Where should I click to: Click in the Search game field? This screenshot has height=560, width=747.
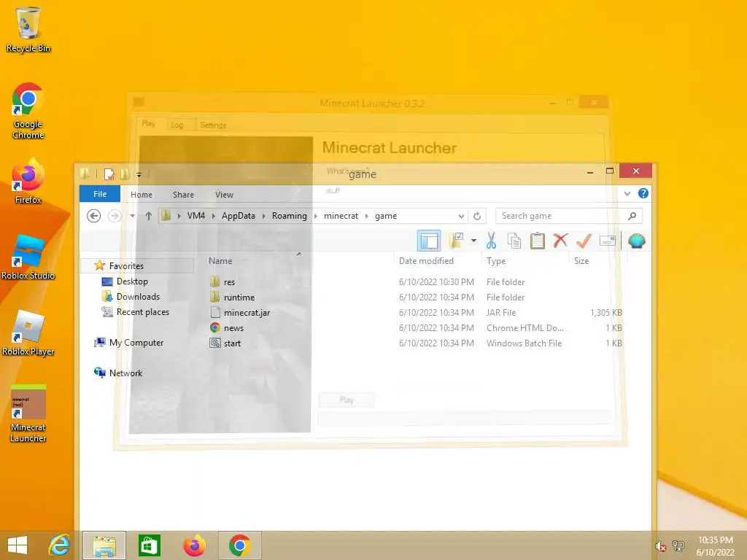click(x=569, y=216)
